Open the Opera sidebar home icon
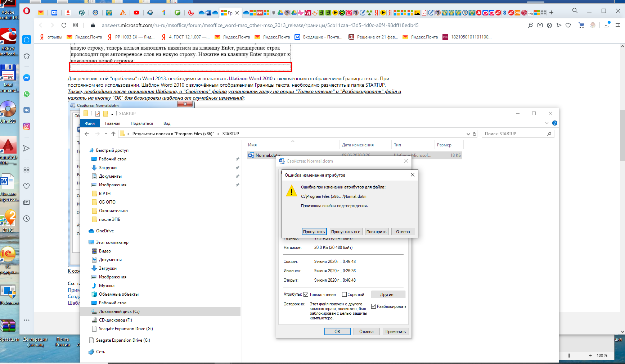Image resolution: width=625 pixels, height=364 pixels. (x=27, y=40)
